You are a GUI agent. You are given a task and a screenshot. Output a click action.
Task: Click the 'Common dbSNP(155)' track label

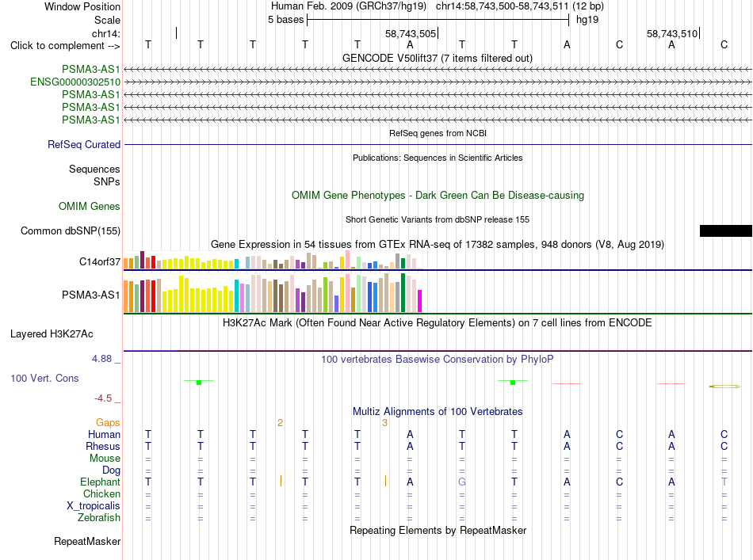(x=71, y=230)
